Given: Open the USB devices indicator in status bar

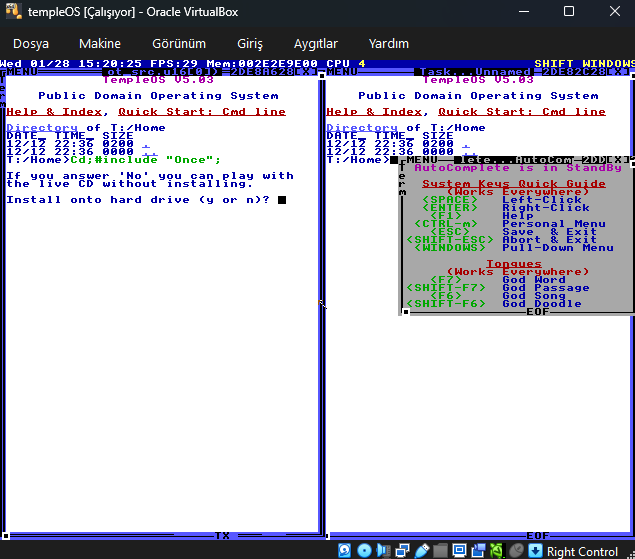Looking at the screenshot, I should click(421, 550).
